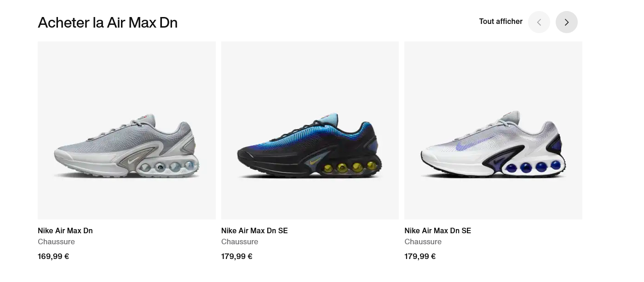644x282 pixels.
Task: Click the price under the white-purple shoe
Action: (420, 256)
